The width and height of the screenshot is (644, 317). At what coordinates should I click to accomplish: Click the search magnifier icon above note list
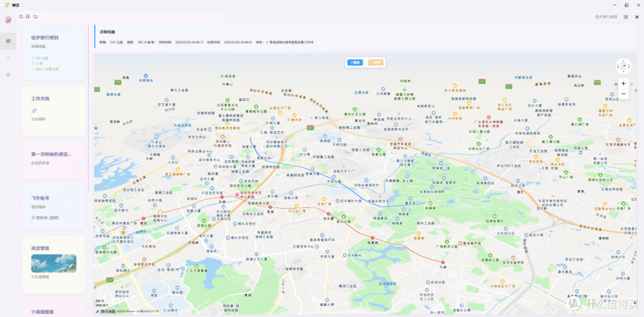coord(21,17)
